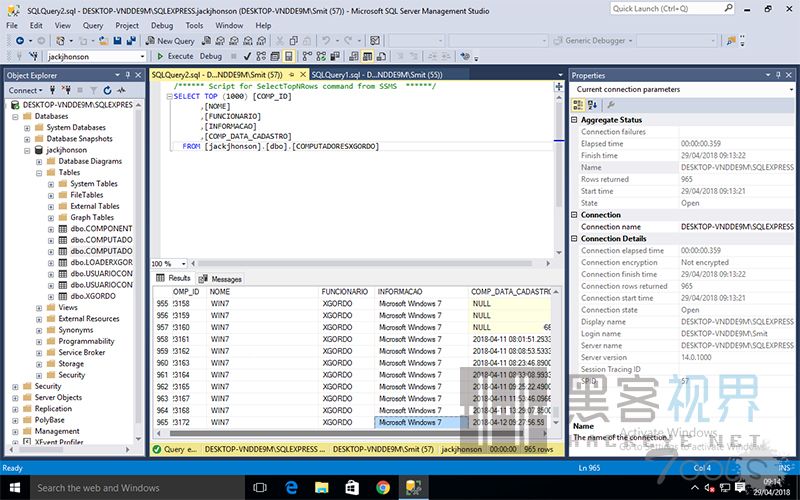
Task: Expand the Views folder node
Action: [39, 308]
